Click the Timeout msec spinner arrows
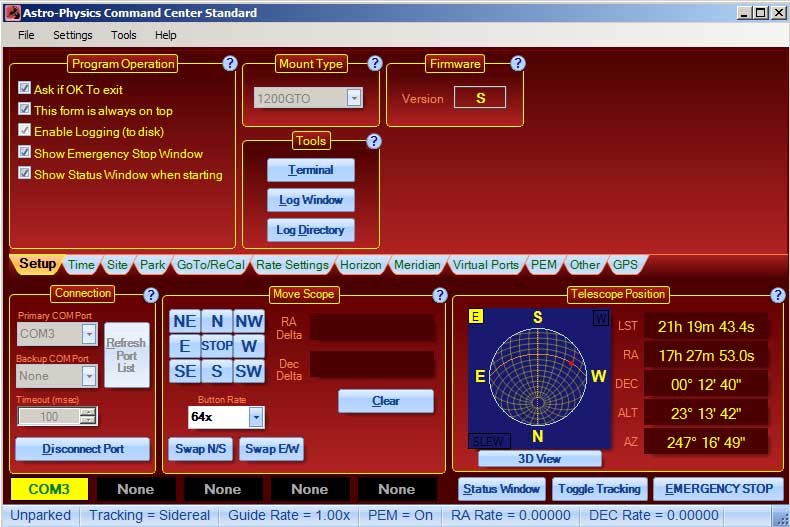Image resolution: width=790 pixels, height=527 pixels. (x=88, y=416)
